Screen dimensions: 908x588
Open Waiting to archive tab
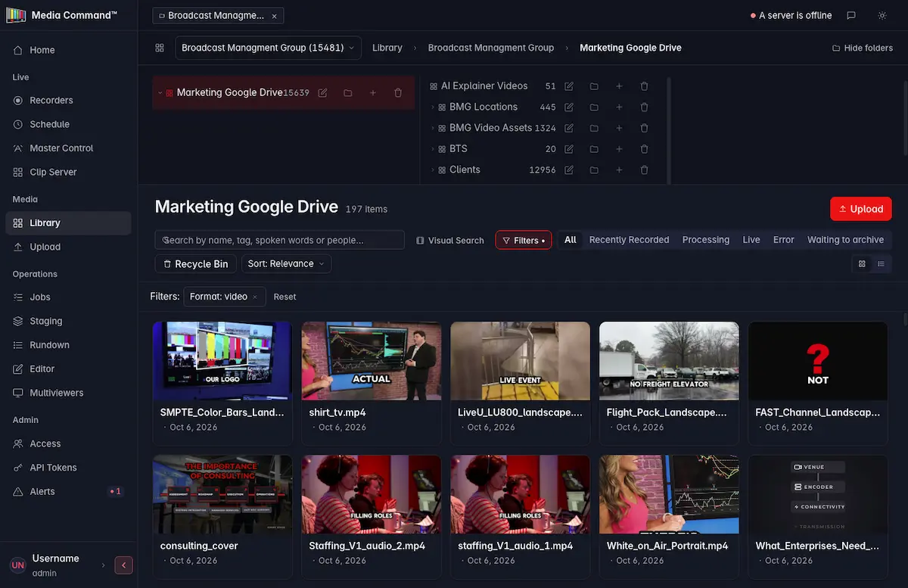point(845,240)
